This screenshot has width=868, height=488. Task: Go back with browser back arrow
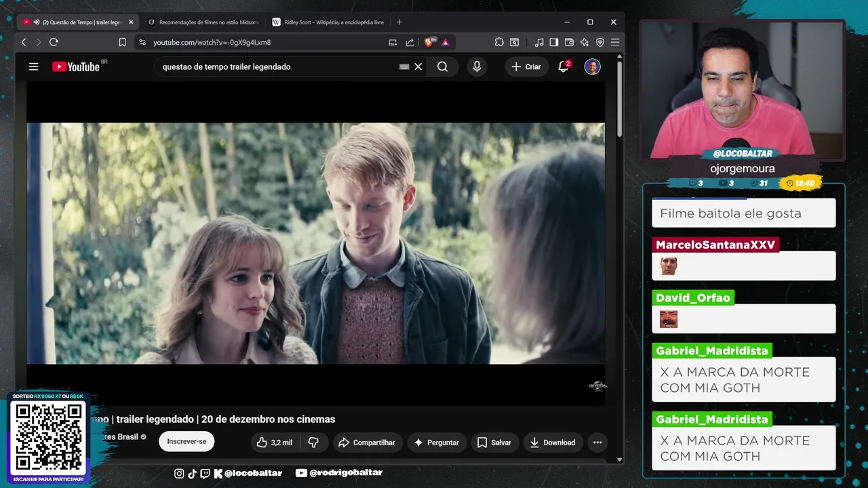tap(24, 42)
